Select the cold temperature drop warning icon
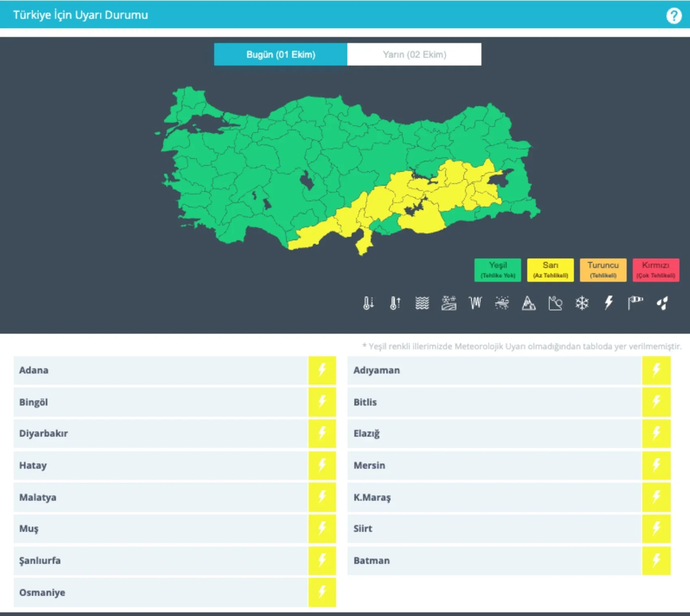Image resolution: width=690 pixels, height=616 pixels. point(368,303)
